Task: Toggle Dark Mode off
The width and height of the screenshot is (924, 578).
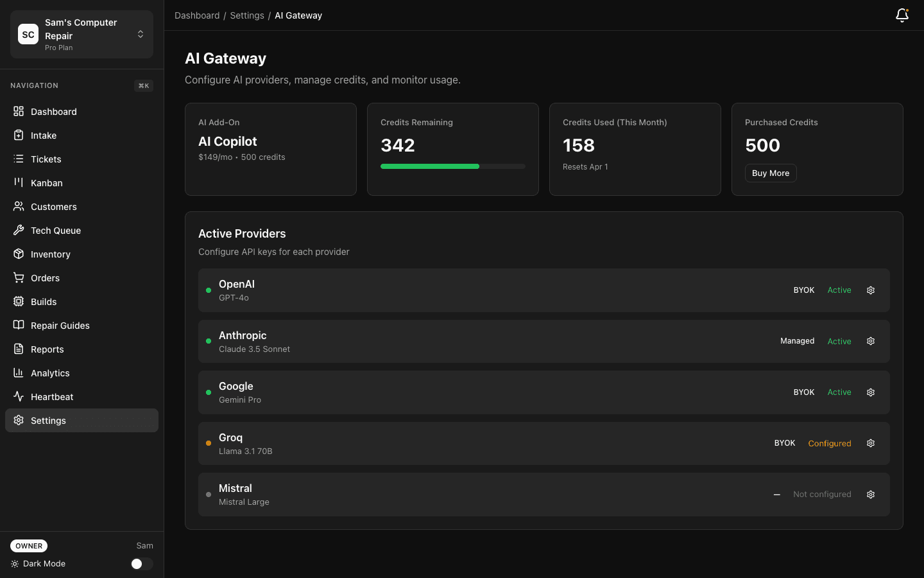Action: coord(141,563)
